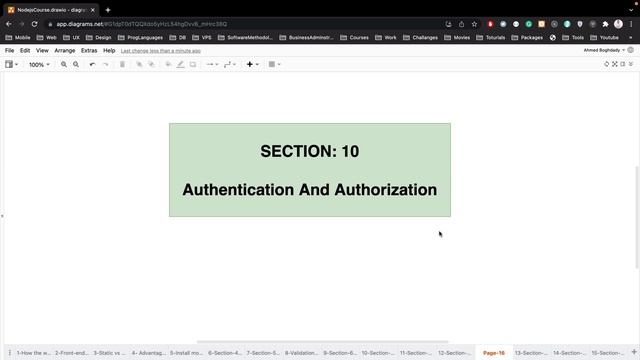
Task: Open the Extras menu
Action: click(89, 50)
